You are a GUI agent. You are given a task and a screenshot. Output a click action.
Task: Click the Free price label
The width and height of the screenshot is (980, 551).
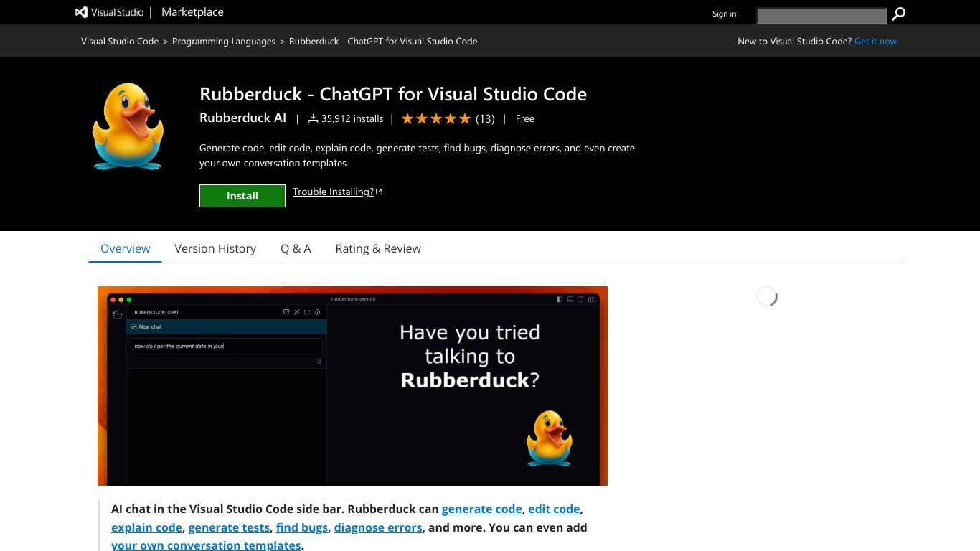coord(524,118)
